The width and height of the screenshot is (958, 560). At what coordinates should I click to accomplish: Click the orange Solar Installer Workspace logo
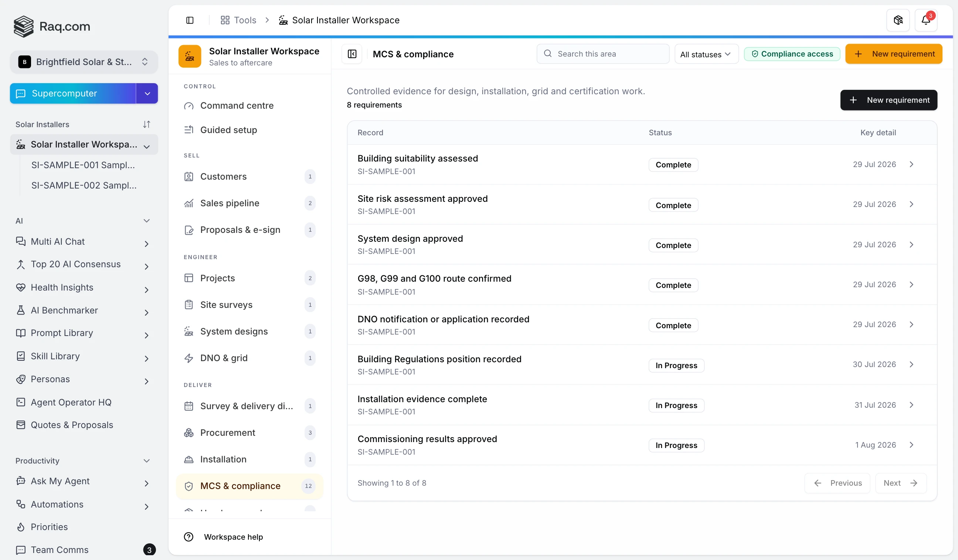tap(190, 56)
